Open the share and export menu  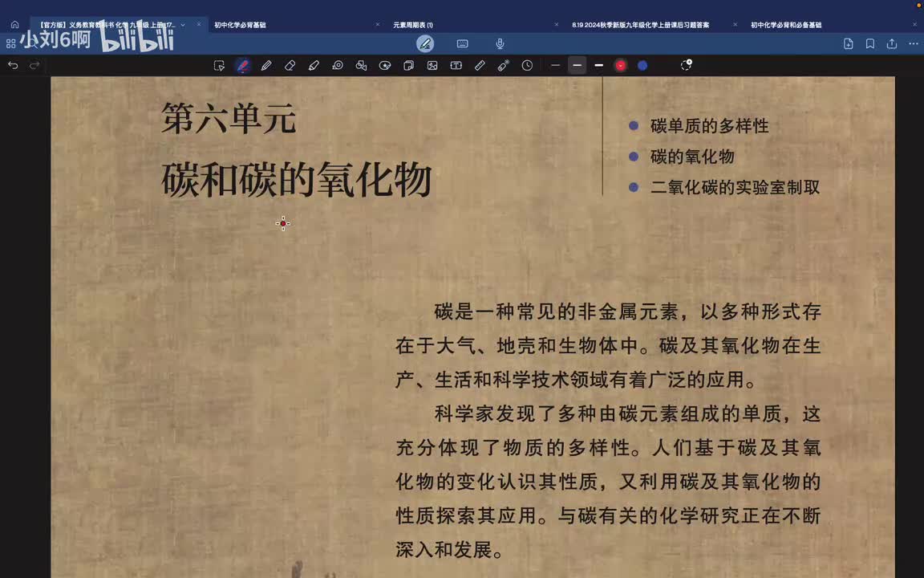[892, 43]
